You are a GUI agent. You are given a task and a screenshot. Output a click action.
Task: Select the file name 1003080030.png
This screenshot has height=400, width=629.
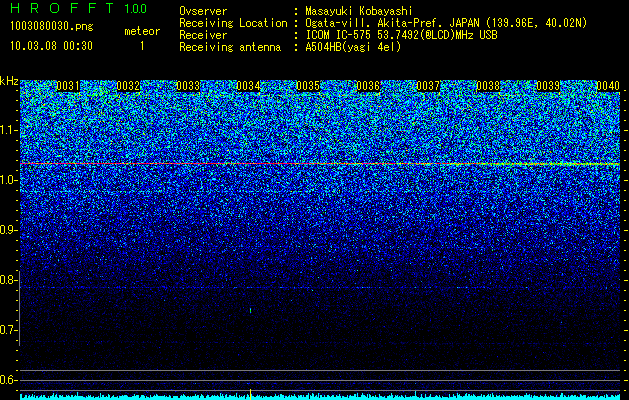coord(52,26)
